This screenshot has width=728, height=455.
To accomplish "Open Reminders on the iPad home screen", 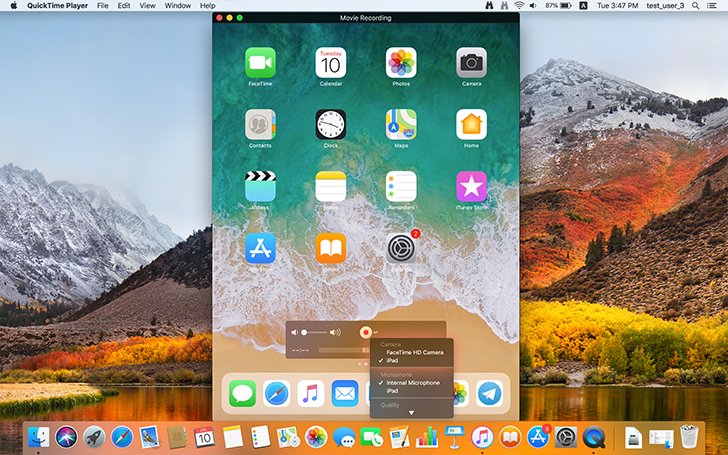I will [x=401, y=187].
